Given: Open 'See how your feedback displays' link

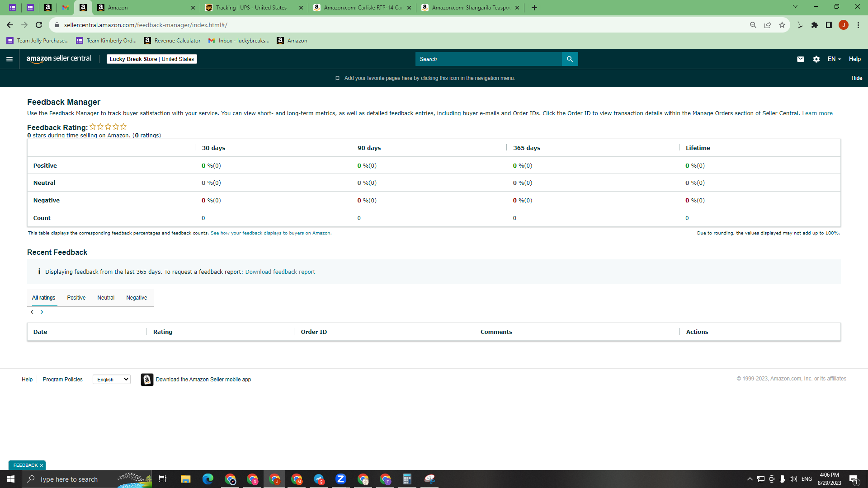Looking at the screenshot, I should (x=270, y=233).
